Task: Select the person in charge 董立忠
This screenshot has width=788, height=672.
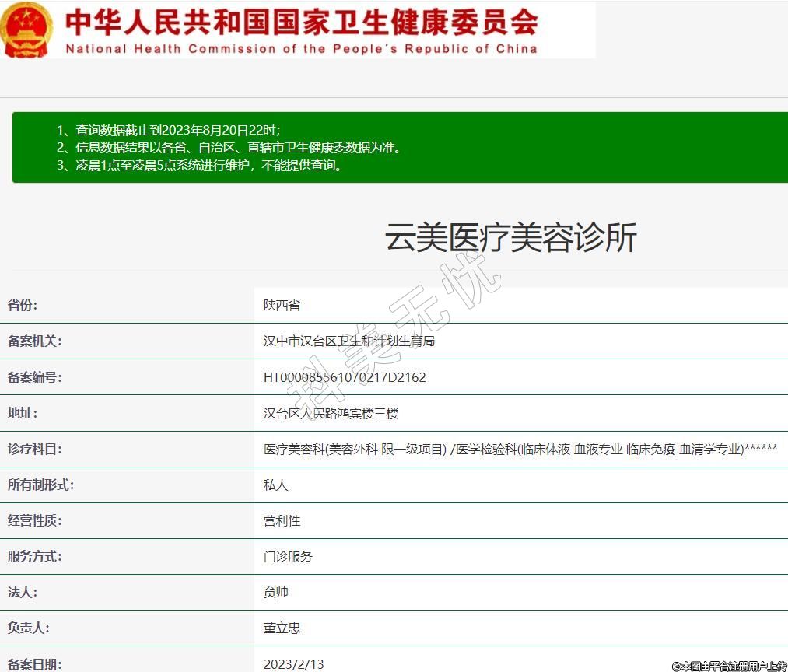Action: click(x=282, y=628)
